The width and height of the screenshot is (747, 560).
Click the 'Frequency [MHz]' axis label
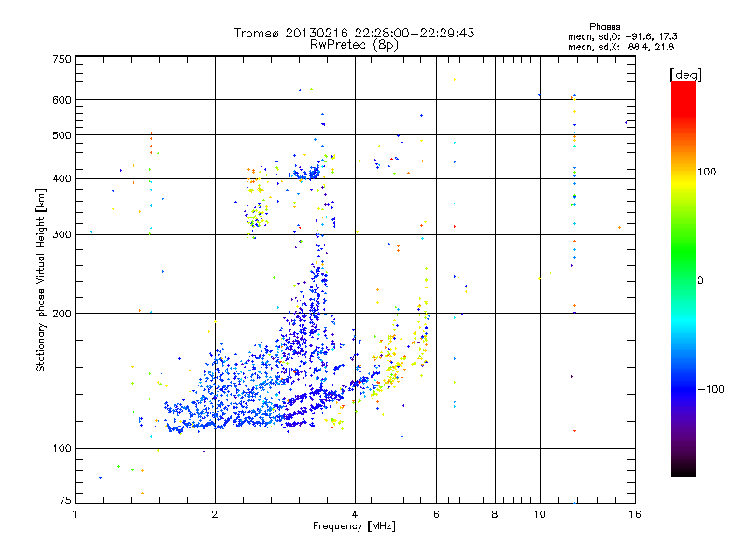(x=354, y=526)
